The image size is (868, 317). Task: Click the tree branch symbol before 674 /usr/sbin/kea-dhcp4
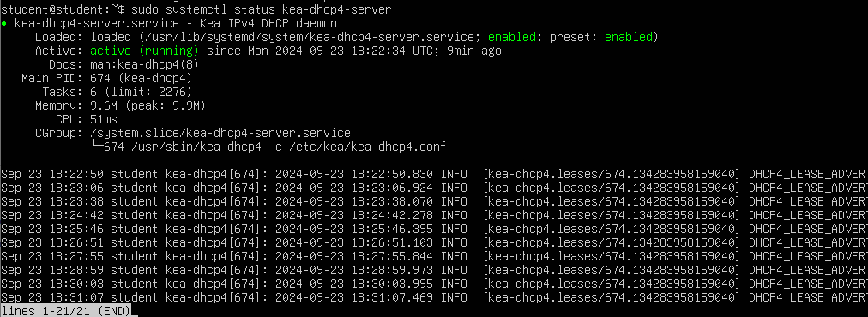pos(96,147)
